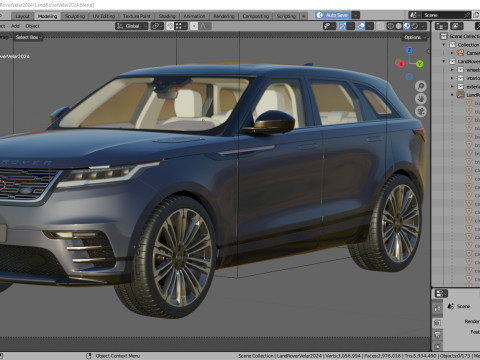This screenshot has width=480, height=360.
Task: Open the viewport Options popover
Action: (x=414, y=37)
